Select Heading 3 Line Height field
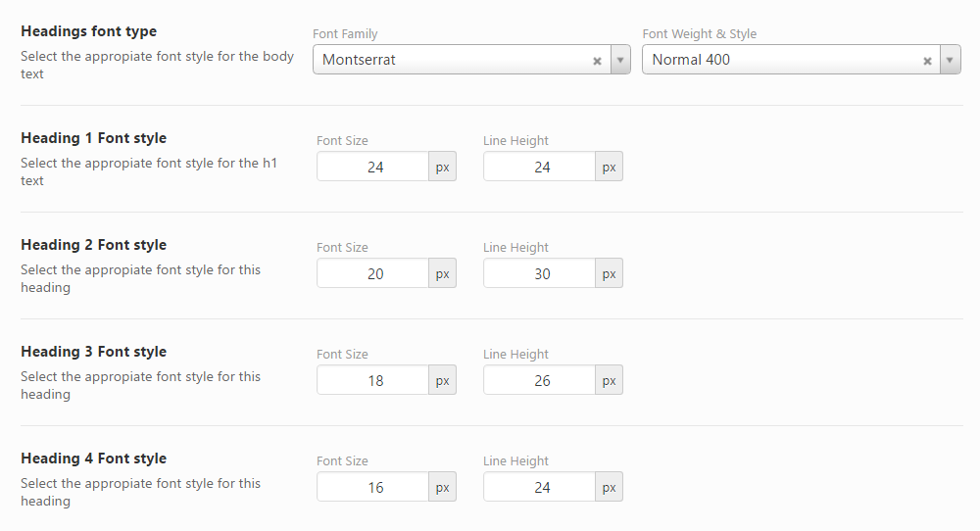 [x=540, y=380]
